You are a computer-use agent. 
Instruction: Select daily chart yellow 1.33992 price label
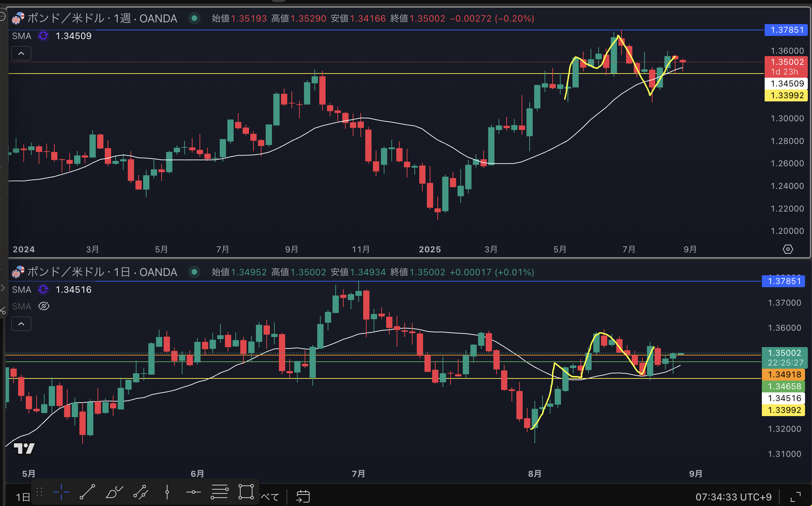[x=783, y=410]
